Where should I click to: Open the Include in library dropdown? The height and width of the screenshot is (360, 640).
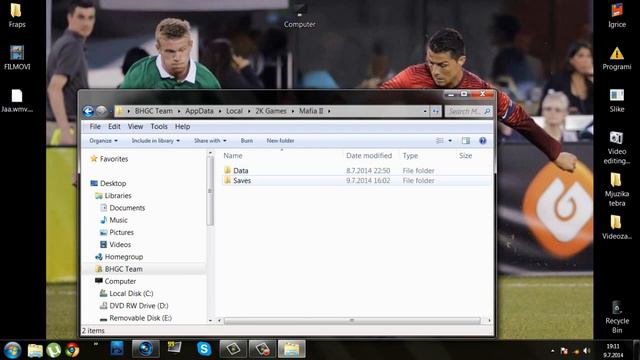tap(156, 140)
